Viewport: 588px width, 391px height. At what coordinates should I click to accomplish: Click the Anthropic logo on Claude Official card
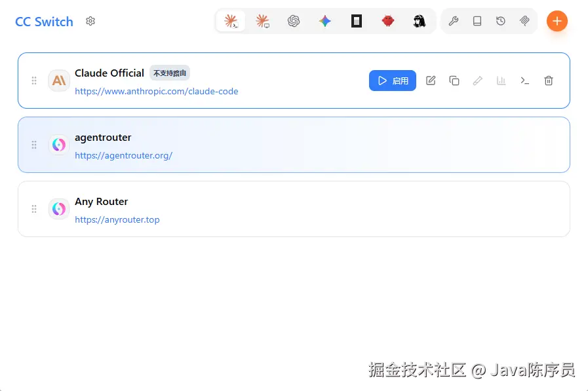(59, 81)
